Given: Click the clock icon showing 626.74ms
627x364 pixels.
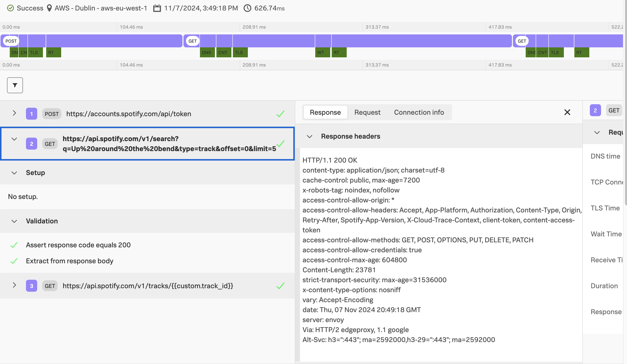Looking at the screenshot, I should [x=247, y=8].
